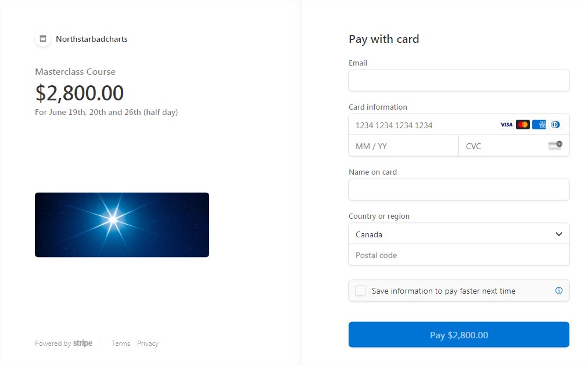Open the Terms link
The image size is (588, 365).
pyautogui.click(x=121, y=344)
